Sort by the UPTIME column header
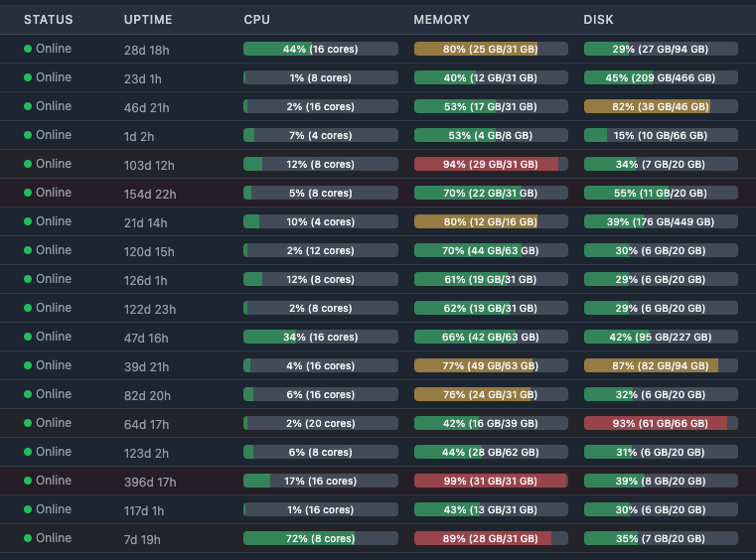756x560 pixels. point(147,20)
